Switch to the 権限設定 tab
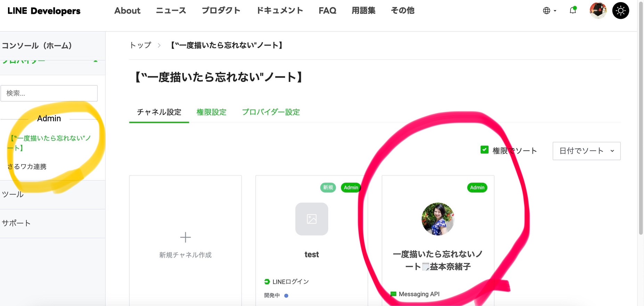644x306 pixels. tap(211, 112)
